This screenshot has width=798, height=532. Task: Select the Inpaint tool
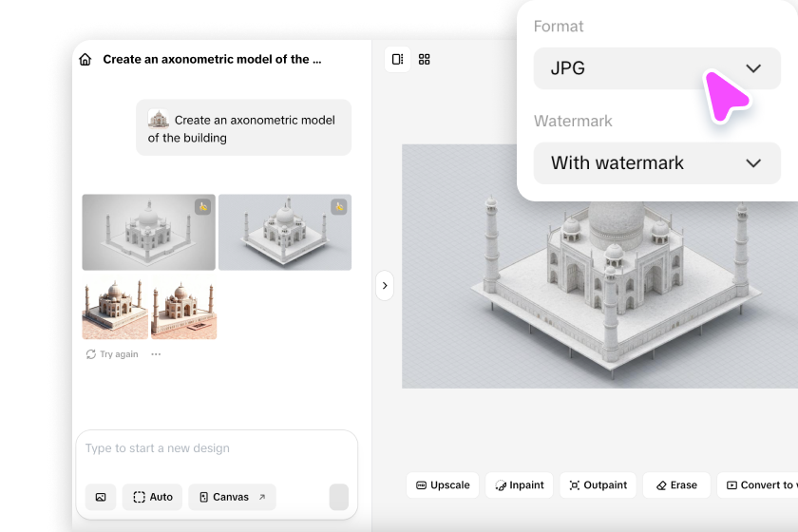click(519, 484)
